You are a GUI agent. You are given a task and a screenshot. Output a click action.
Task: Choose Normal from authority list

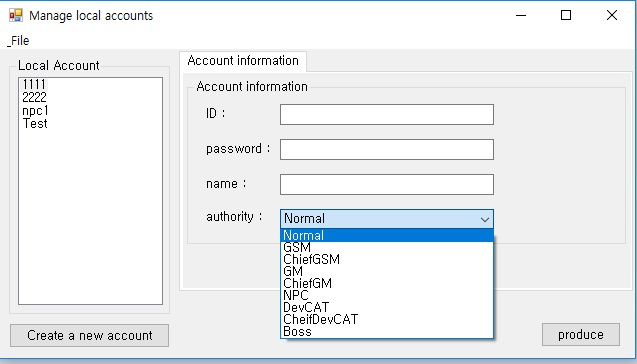point(387,235)
